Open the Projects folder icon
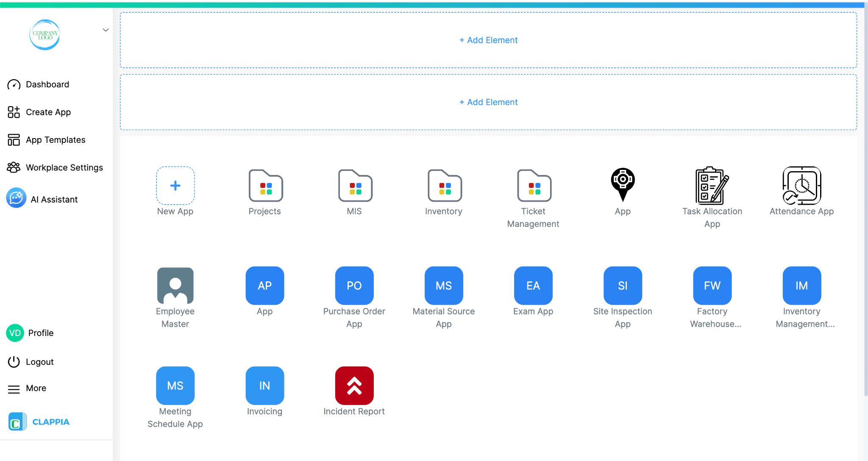Viewport: 868px width, 461px height. [265, 186]
